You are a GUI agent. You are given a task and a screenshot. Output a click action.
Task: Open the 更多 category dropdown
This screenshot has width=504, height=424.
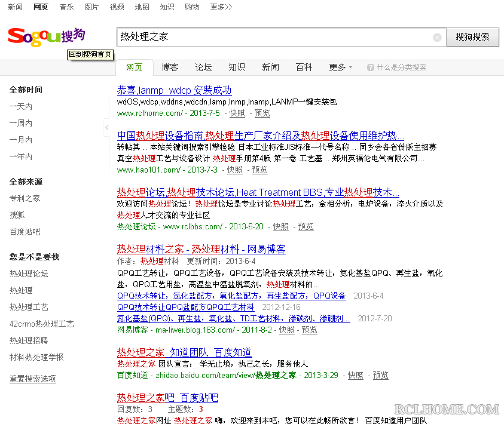coord(340,67)
